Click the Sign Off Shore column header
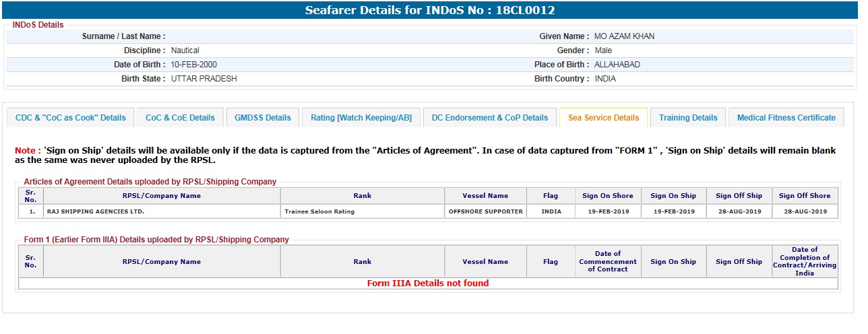Viewport: 868px width, 334px height. click(x=805, y=196)
